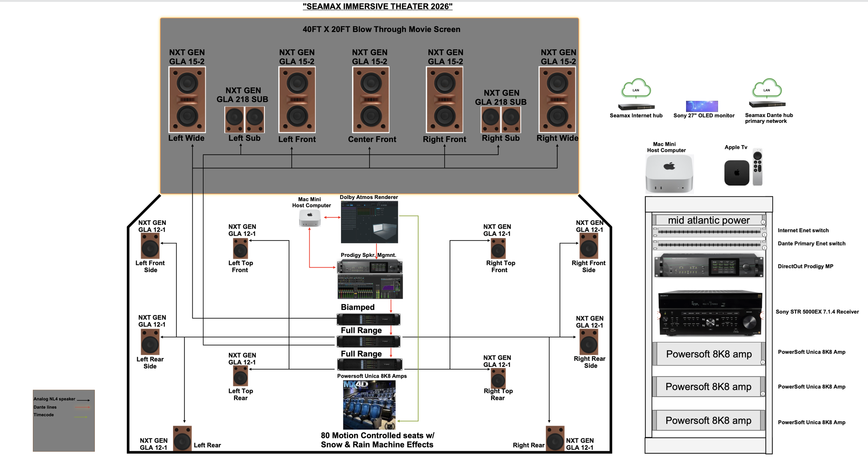This screenshot has width=868, height=462.
Task: Select the Right Front GLA 15-2 speaker
Action: [x=445, y=100]
